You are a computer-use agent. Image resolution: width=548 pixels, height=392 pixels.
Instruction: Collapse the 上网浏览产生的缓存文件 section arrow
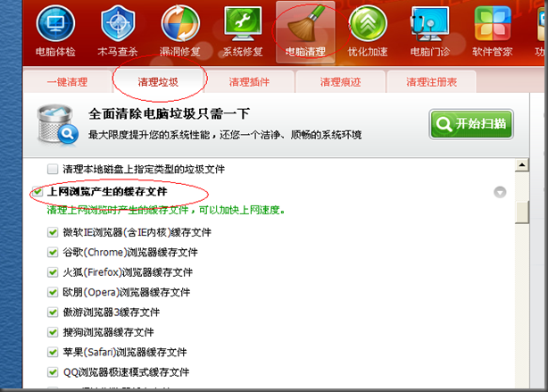pos(500,192)
